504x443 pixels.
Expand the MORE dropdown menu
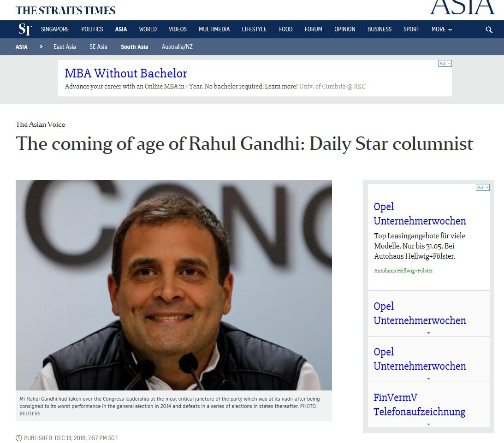click(x=442, y=29)
